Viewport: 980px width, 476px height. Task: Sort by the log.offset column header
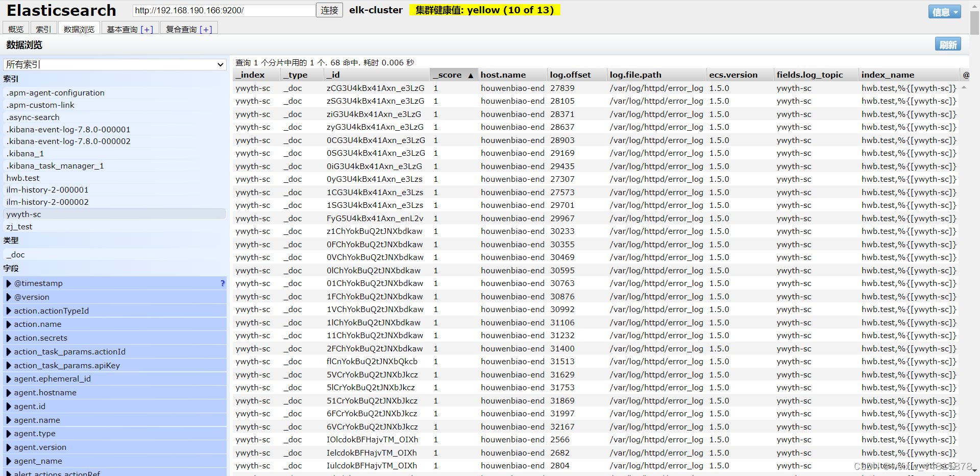577,75
